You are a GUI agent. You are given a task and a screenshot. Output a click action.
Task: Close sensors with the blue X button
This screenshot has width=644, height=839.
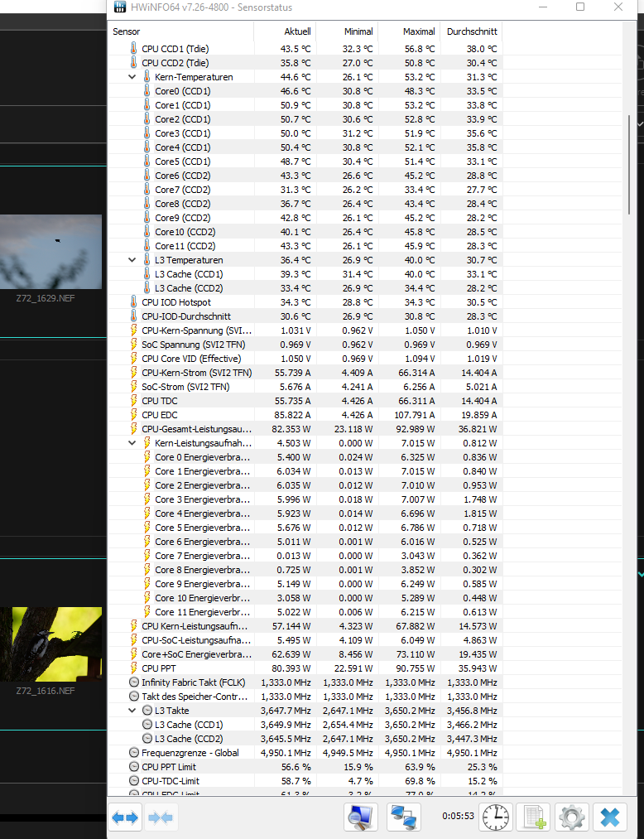[x=610, y=817]
